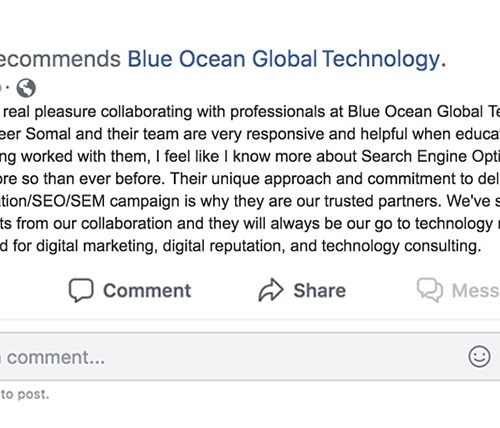The image size is (500, 428).
Task: Open the emoji smiley picker
Action: (x=479, y=357)
